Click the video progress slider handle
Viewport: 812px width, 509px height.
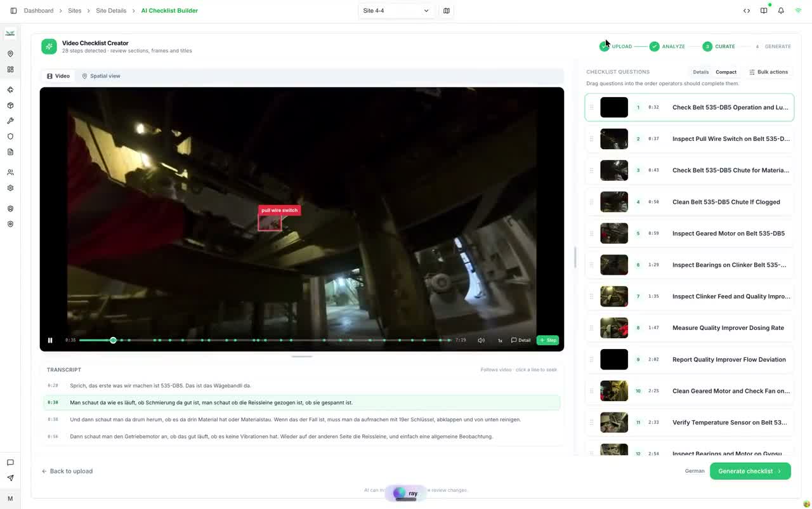point(113,340)
